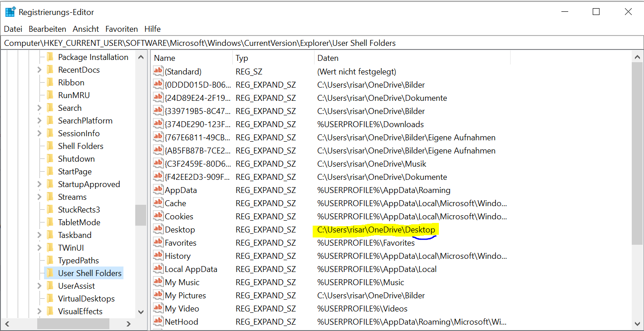The width and height of the screenshot is (644, 331).
Task: Select the string icon of the My Music value
Action: (158, 282)
